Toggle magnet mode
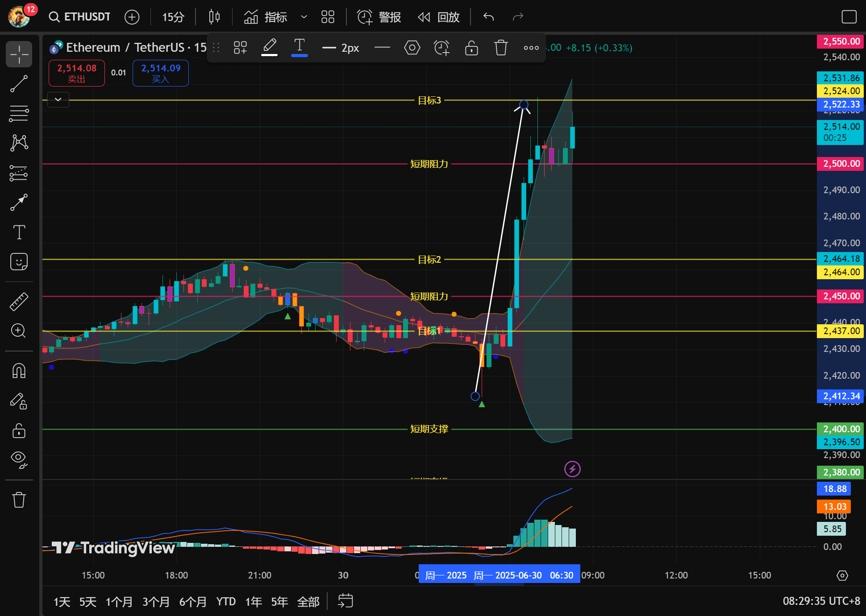The height and width of the screenshot is (616, 866). click(19, 371)
